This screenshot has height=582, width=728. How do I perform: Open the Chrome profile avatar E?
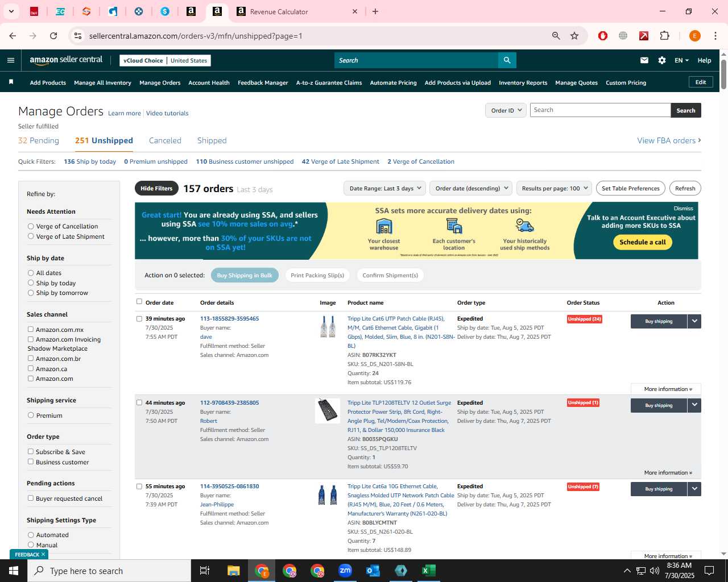click(x=694, y=36)
